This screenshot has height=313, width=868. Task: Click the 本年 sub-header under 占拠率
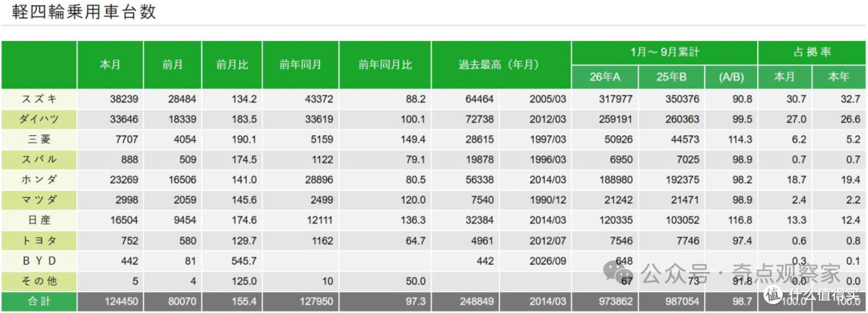[x=838, y=77]
